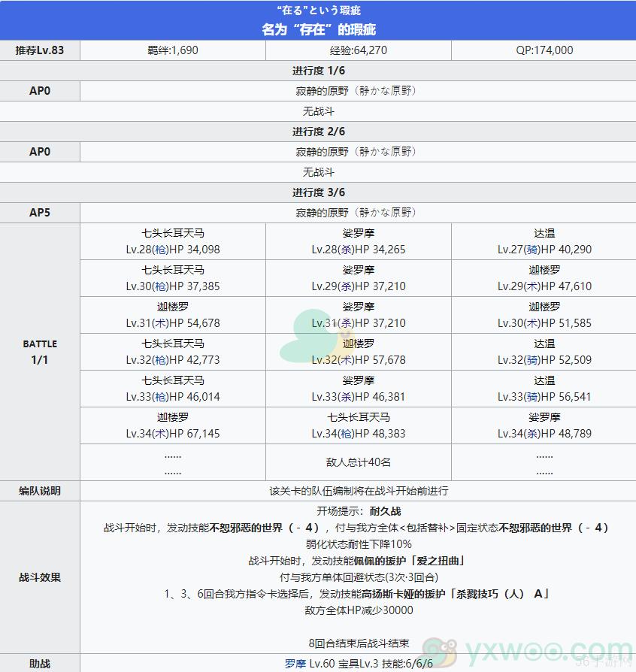This screenshot has width=636, height=672.
Task: Click the 经验:64,270 cell
Action: tap(359, 50)
